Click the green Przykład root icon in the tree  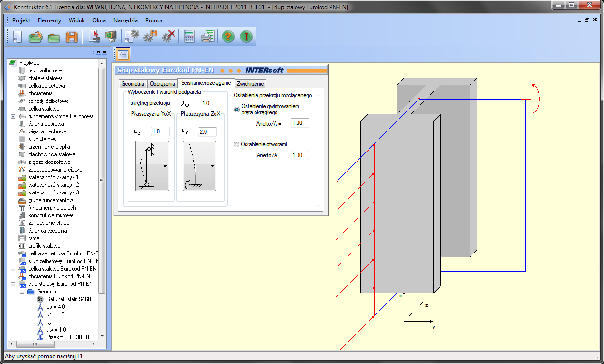pyautogui.click(x=13, y=63)
